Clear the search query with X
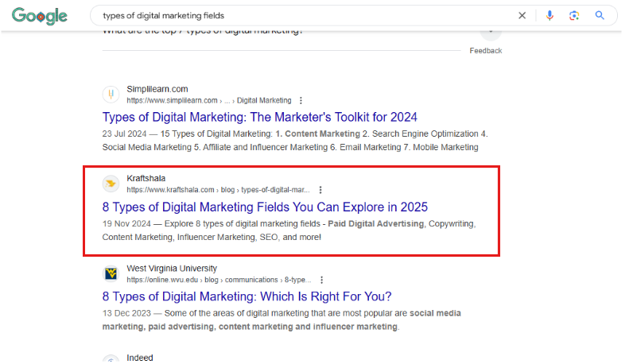This screenshot has width=637, height=364. 522,15
